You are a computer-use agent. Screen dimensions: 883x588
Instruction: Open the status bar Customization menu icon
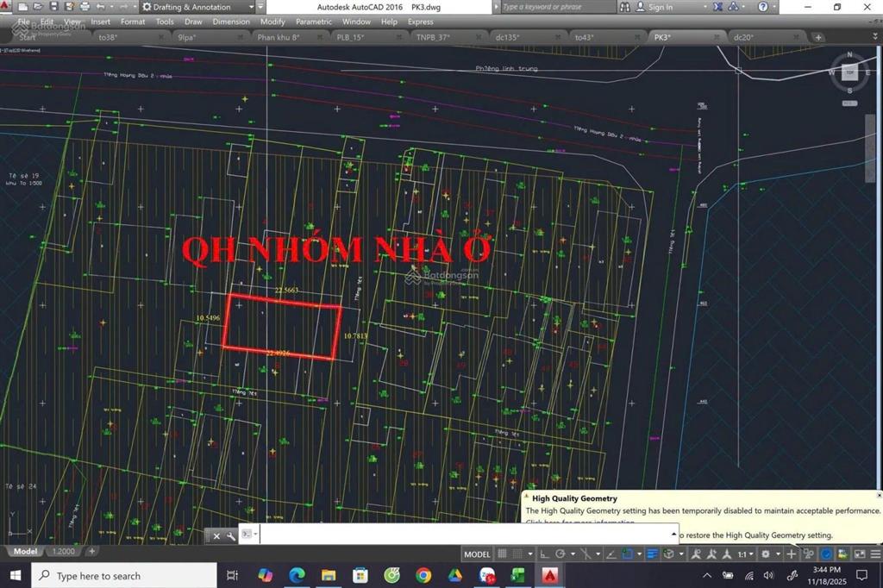(x=876, y=554)
